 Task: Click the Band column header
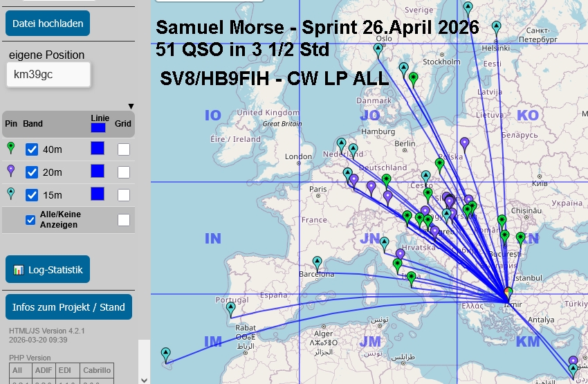33,124
